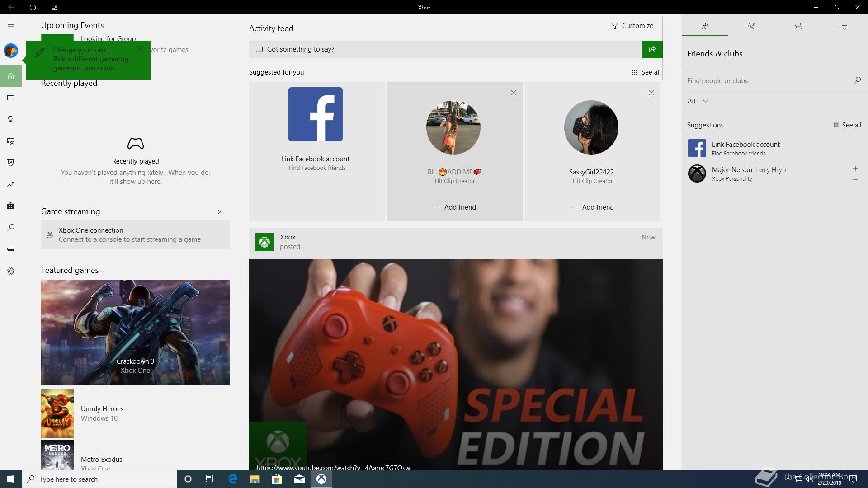
Task: Switch to the Parties tab
Action: point(751,26)
